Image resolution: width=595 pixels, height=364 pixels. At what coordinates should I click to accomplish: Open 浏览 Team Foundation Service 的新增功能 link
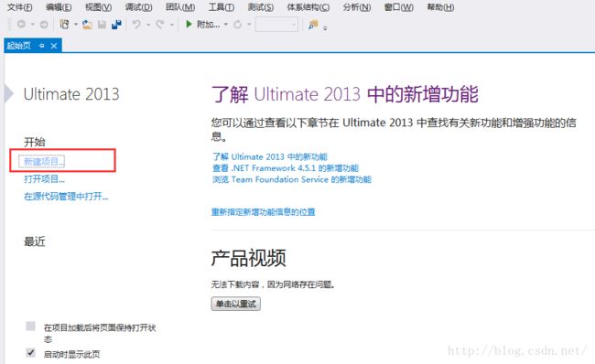coord(291,179)
